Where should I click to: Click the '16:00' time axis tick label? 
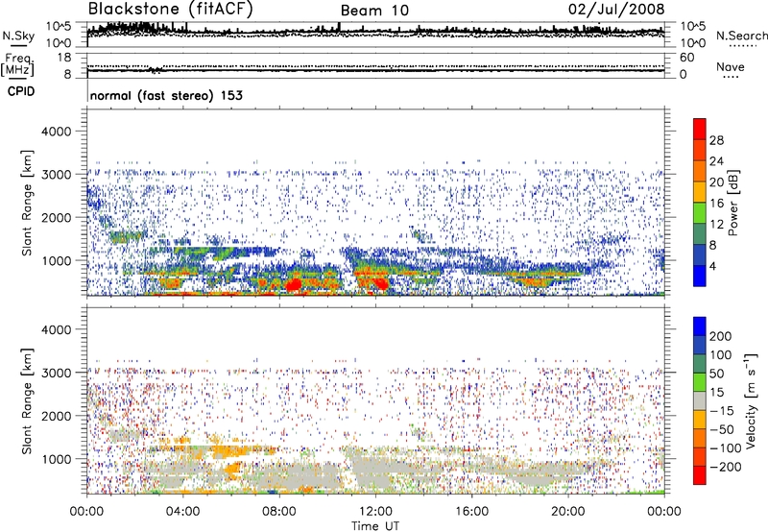click(x=471, y=512)
